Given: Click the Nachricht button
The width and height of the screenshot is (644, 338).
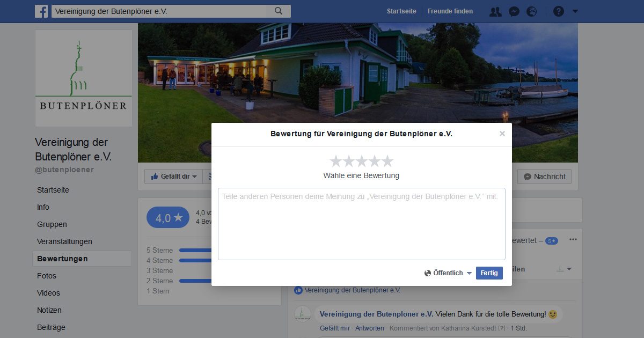Looking at the screenshot, I should (x=545, y=177).
